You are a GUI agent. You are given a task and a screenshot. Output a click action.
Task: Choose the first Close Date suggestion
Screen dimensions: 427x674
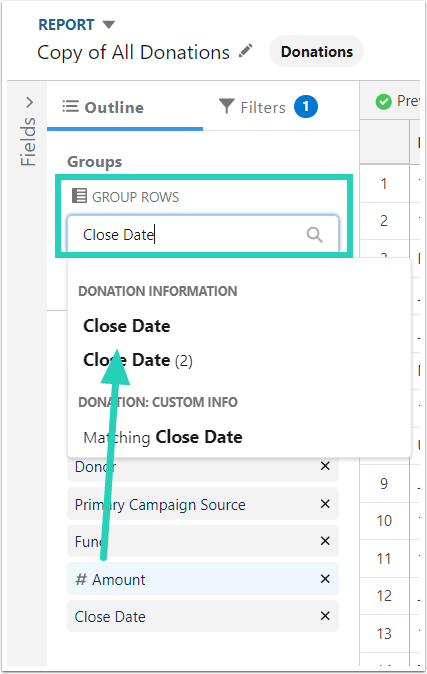(x=127, y=326)
